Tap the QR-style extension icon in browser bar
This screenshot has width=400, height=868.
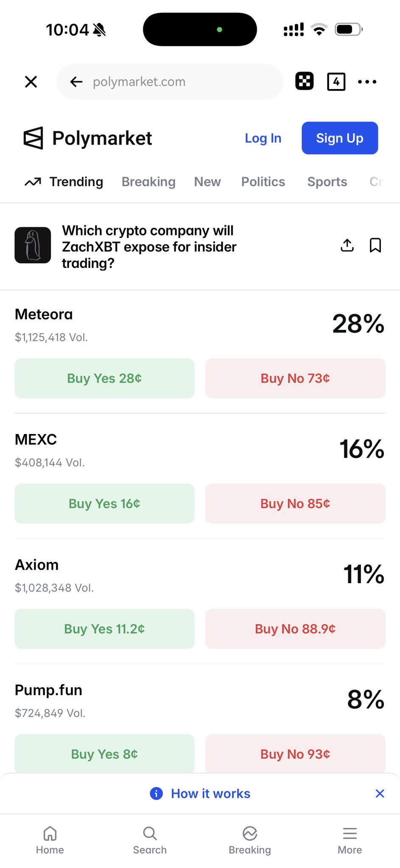point(304,81)
